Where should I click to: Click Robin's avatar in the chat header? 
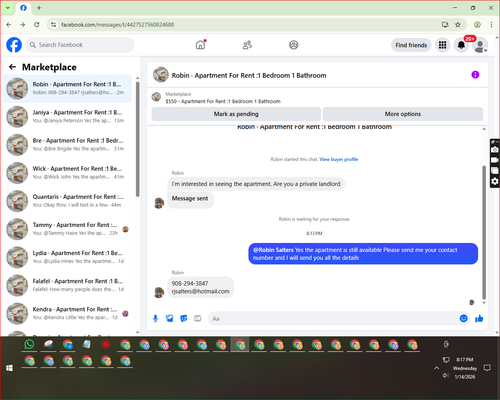coord(161,75)
